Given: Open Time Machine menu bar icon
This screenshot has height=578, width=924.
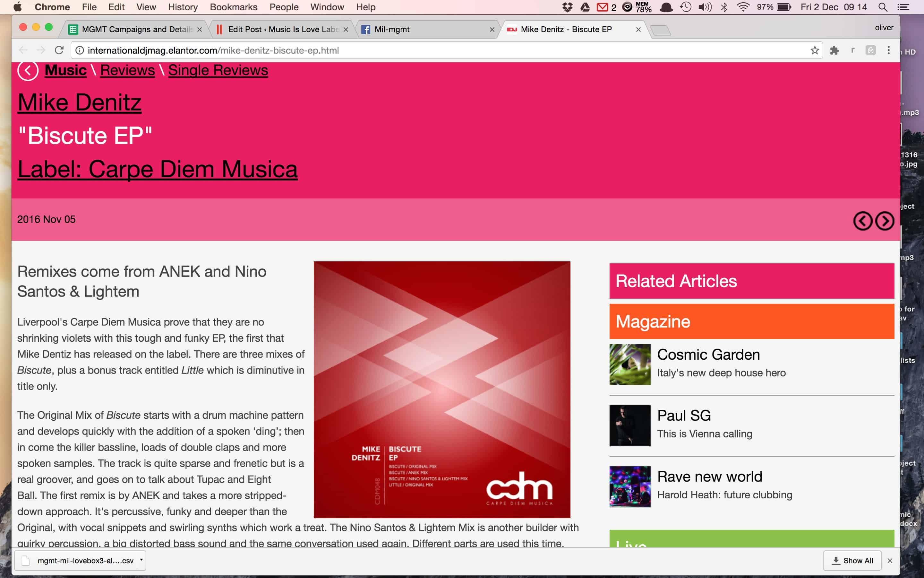Looking at the screenshot, I should tap(685, 7).
